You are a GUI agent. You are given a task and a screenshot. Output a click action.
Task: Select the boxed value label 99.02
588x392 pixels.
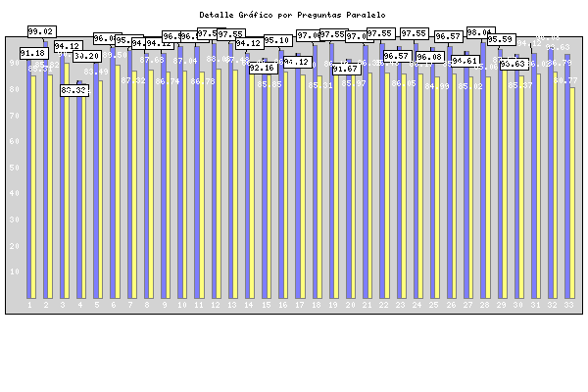click(42, 31)
